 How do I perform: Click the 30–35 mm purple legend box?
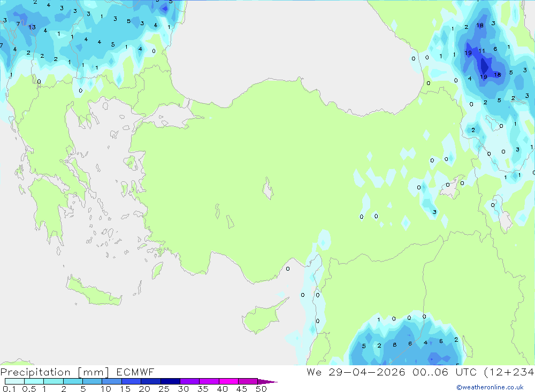pyautogui.click(x=189, y=381)
